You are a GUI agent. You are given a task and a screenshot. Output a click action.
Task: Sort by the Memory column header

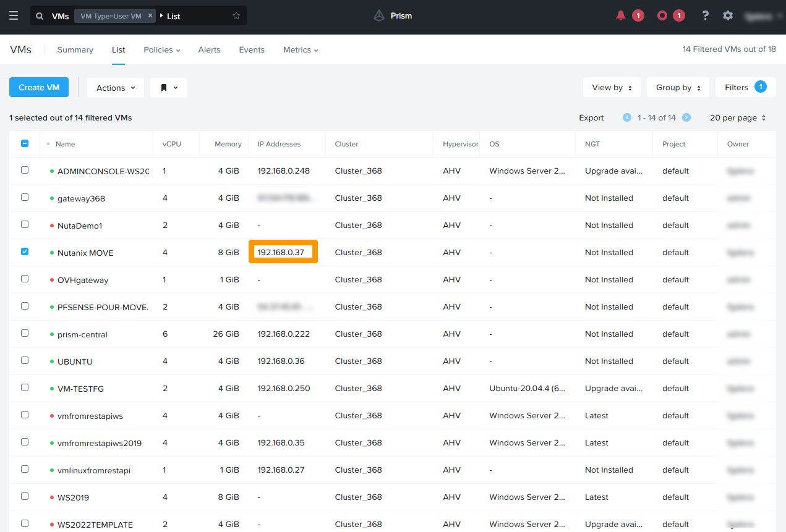pyautogui.click(x=228, y=144)
